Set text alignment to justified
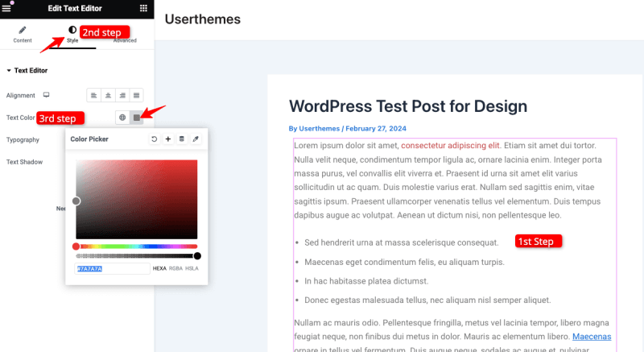The height and width of the screenshot is (352, 644). pos(136,95)
